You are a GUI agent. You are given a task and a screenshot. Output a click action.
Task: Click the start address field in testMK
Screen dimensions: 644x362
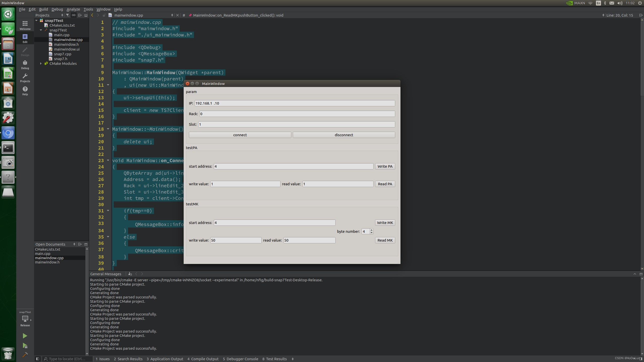click(x=274, y=222)
